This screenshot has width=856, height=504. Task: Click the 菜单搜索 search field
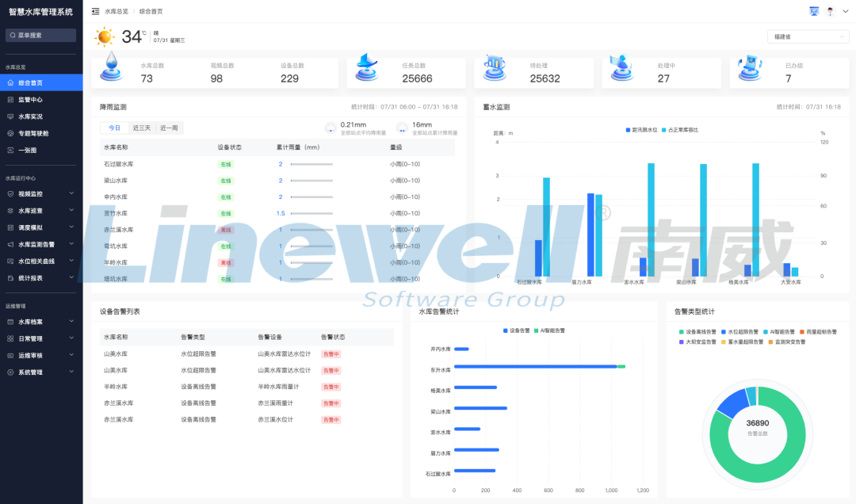pos(41,35)
